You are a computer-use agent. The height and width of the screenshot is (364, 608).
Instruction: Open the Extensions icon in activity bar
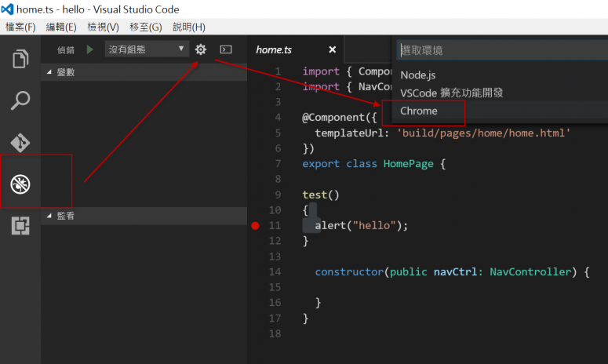click(20, 226)
